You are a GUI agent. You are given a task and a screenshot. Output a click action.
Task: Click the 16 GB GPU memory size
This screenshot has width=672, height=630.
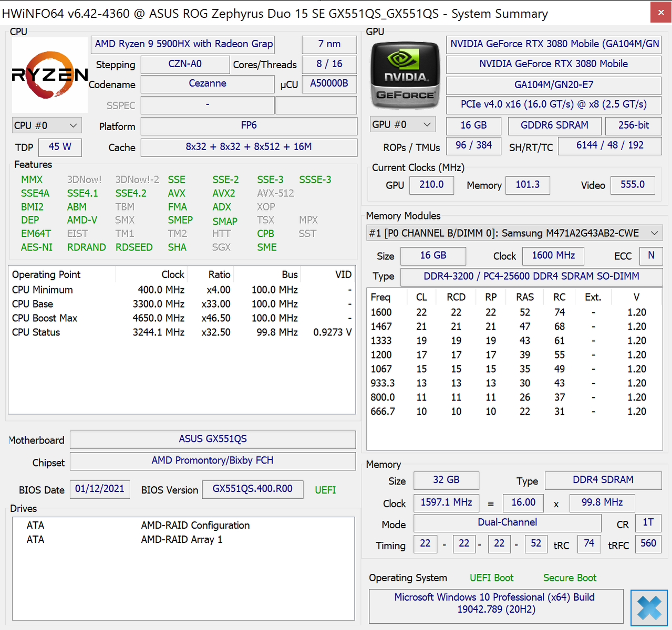[474, 125]
